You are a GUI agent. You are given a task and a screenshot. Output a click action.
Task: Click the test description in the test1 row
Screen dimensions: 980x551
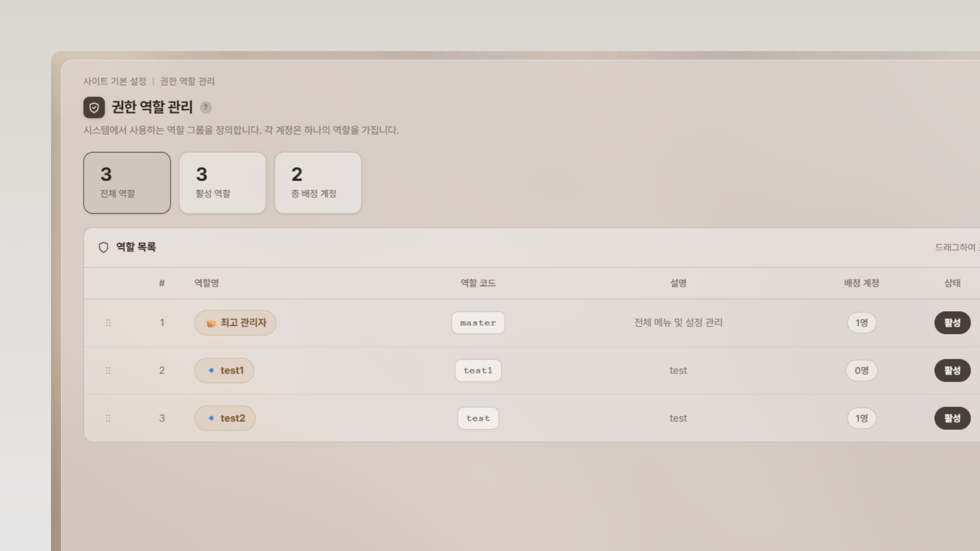(x=678, y=370)
